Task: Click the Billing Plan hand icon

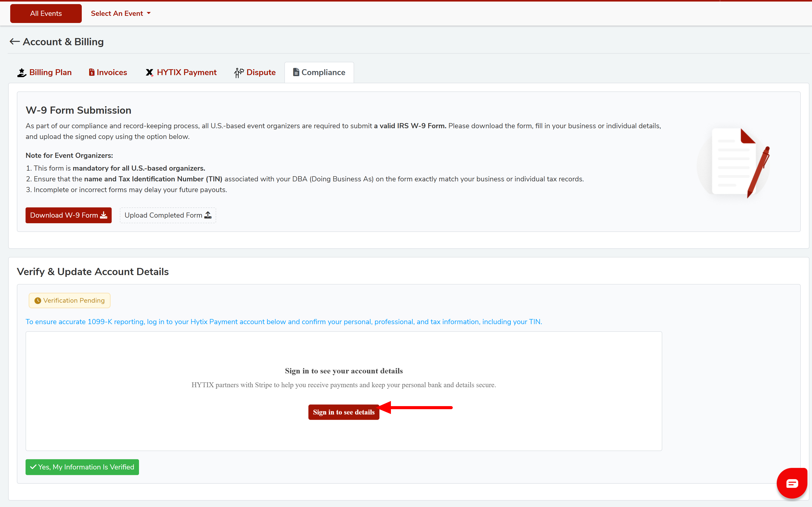Action: [x=22, y=73]
